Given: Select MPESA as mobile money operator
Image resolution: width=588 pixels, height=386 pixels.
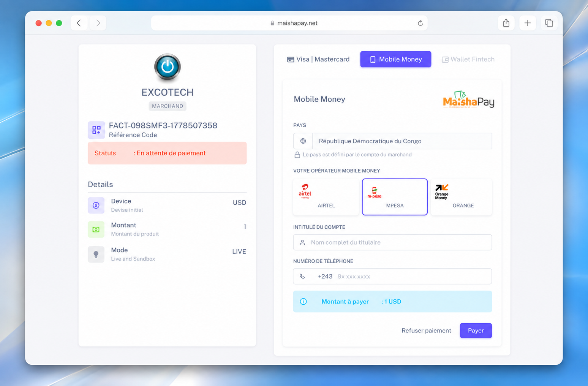Looking at the screenshot, I should click(x=395, y=197).
